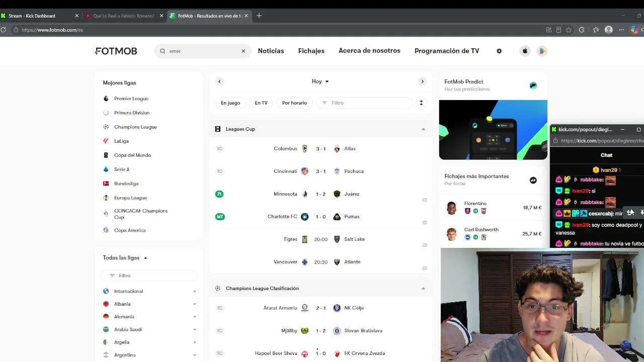Collapse the Champions League Clasificación list
This screenshot has height=362, width=644.
(x=423, y=289)
